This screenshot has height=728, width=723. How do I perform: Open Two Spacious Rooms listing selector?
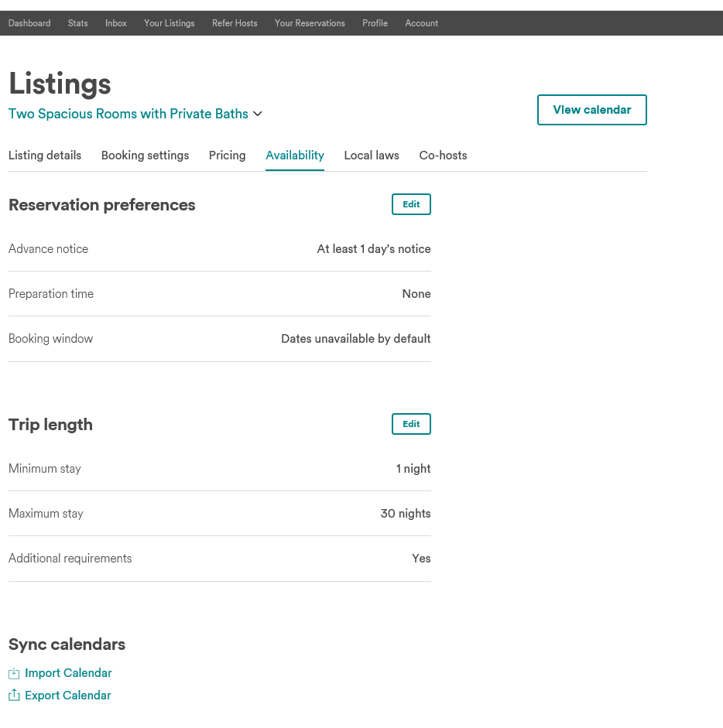128,114
